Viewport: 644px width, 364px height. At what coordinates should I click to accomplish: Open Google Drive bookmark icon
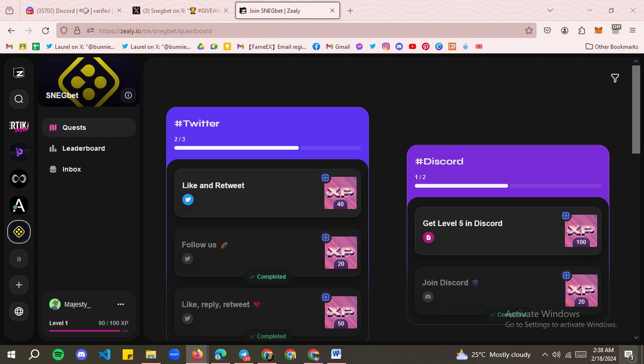(200, 47)
